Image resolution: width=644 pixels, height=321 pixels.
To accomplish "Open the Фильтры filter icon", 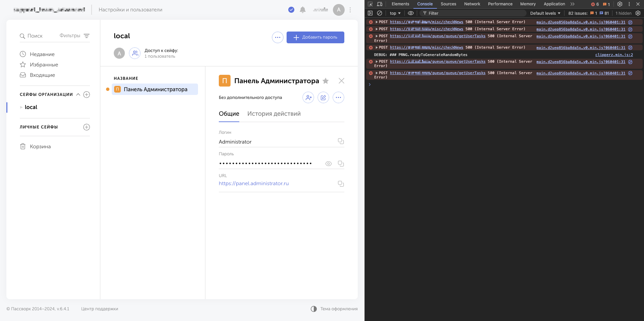I will point(87,36).
